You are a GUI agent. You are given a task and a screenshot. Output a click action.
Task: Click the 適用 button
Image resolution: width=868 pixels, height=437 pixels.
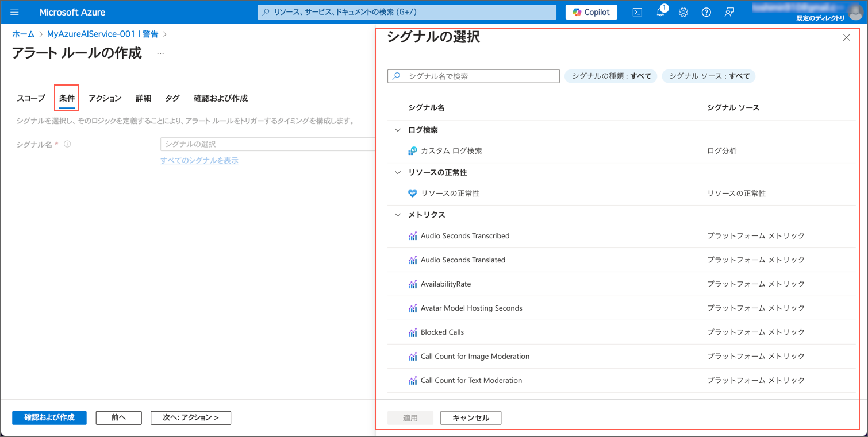coord(410,417)
